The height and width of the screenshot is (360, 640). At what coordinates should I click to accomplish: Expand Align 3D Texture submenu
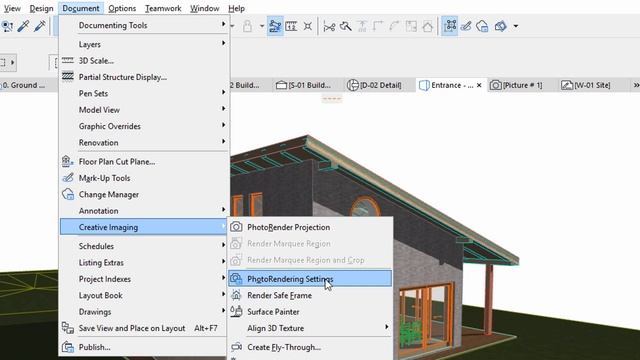310,328
